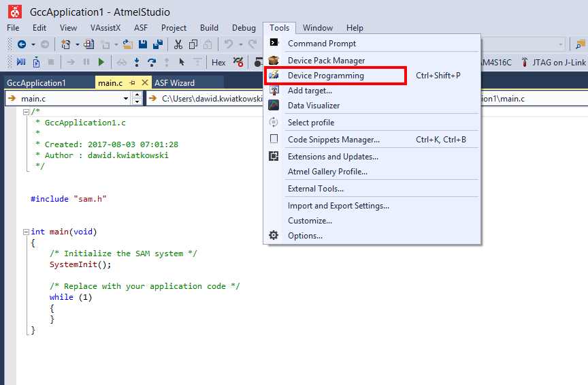Image resolution: width=588 pixels, height=385 pixels.
Task: Click the Copy icon in toolbar
Action: click(193, 44)
